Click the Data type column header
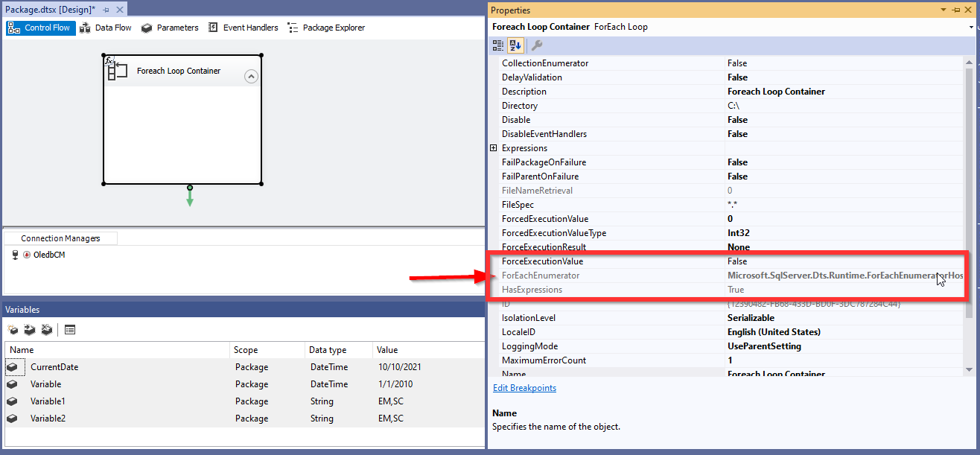The height and width of the screenshot is (455, 980). (340, 350)
